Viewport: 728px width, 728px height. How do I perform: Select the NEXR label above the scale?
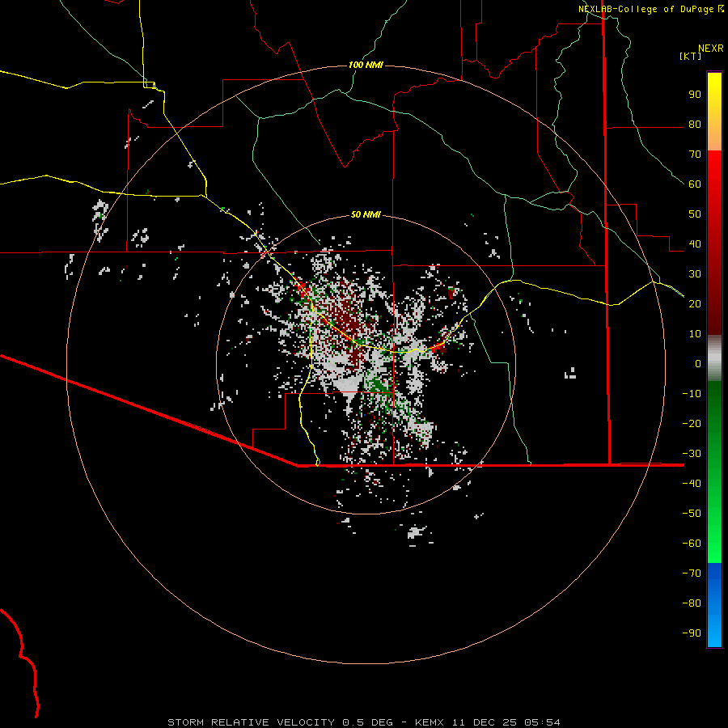(710, 49)
